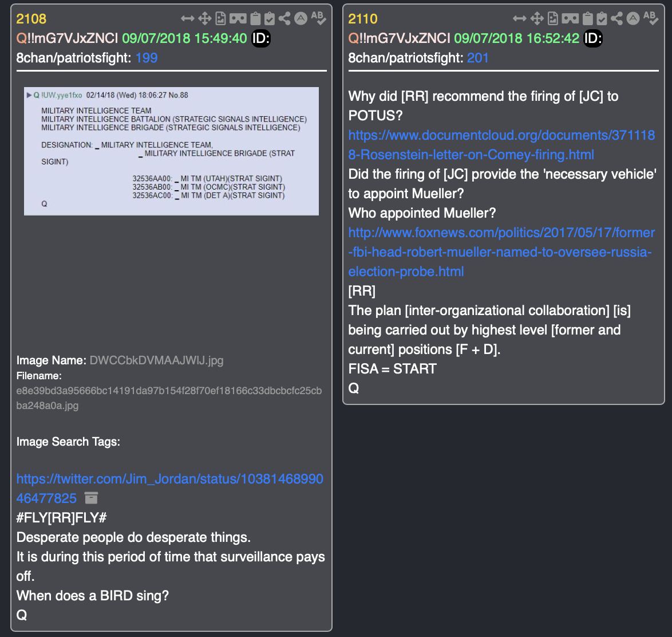Viewport: 672px width, 637px height.
Task: Open the Rosenstein letter documentcloud link
Action: [501, 145]
